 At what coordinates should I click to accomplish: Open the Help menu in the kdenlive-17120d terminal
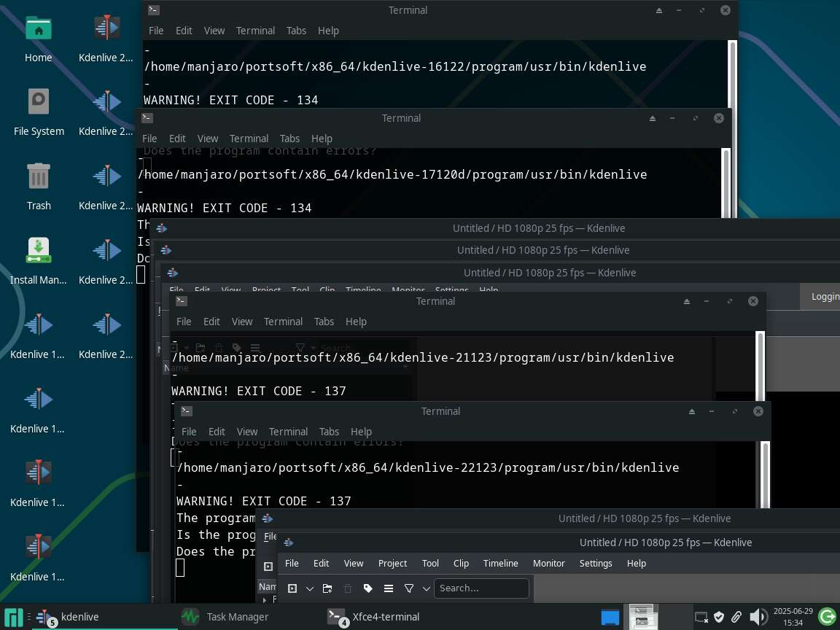pyautogui.click(x=322, y=139)
